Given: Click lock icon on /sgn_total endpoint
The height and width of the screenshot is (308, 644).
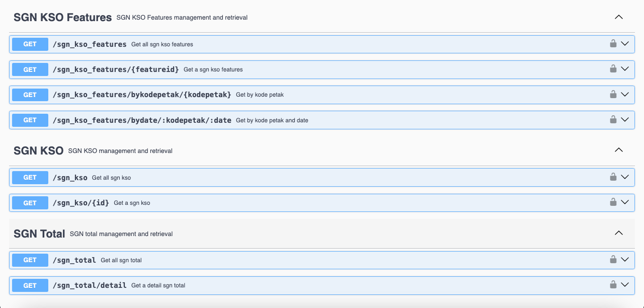Looking at the screenshot, I should pyautogui.click(x=613, y=260).
